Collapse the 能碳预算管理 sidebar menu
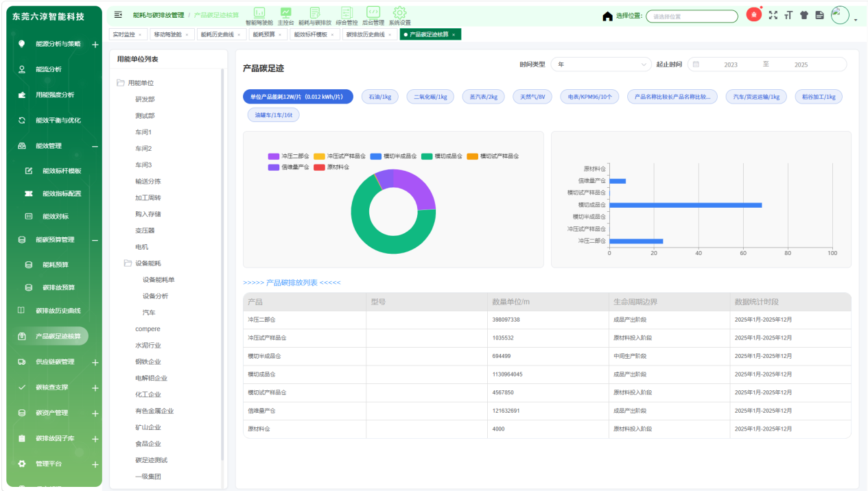The height and width of the screenshot is (491, 868). click(95, 240)
